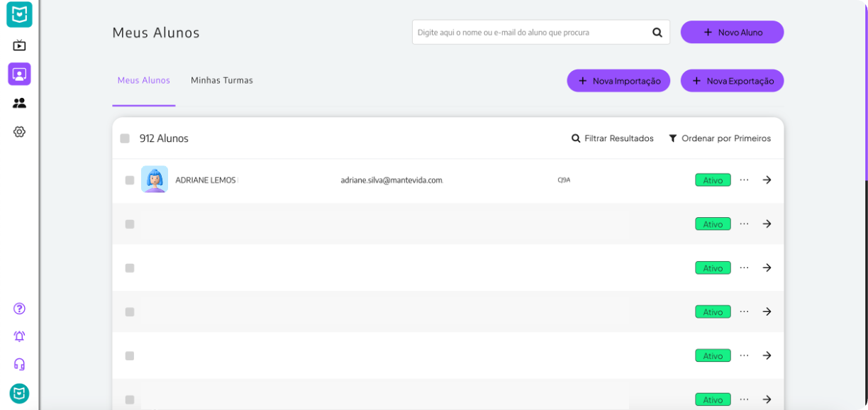Click the help question mark icon
This screenshot has height=410, width=868.
[x=19, y=309]
